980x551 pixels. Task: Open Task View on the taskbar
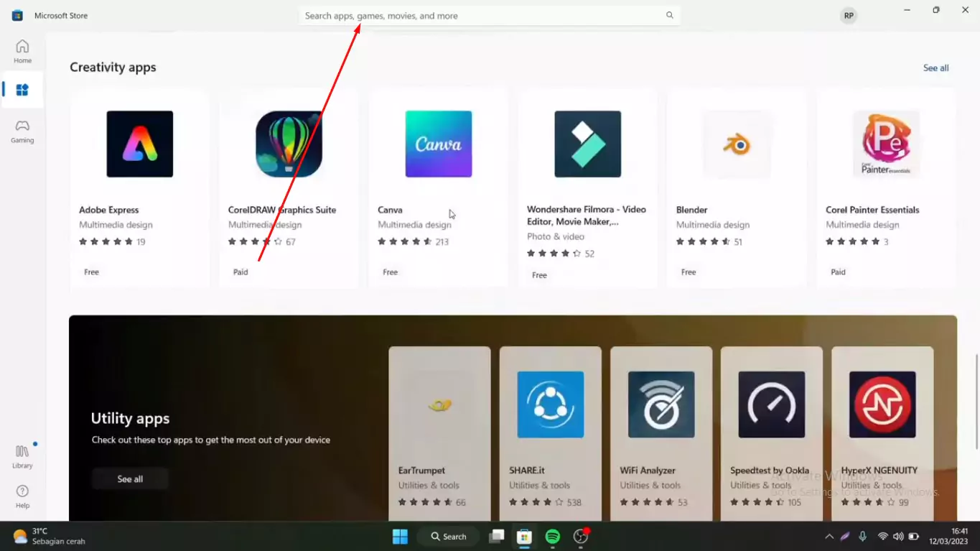click(x=496, y=536)
